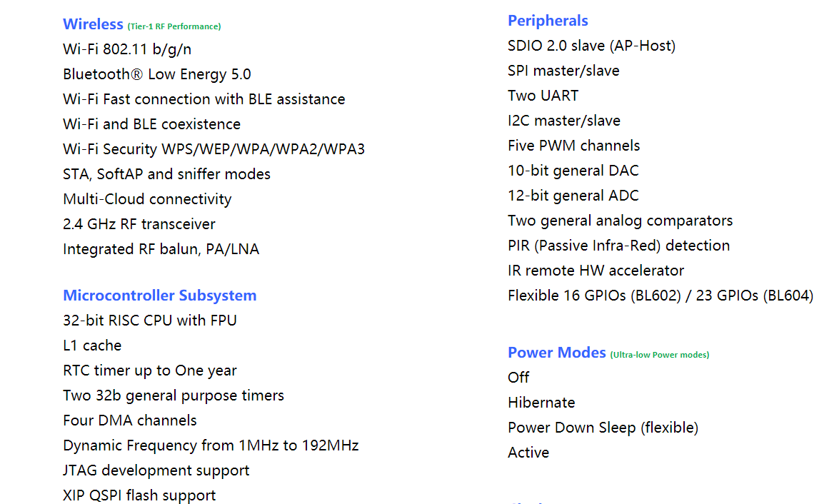
Task: Select the 'Active' power mode line
Action: (528, 453)
